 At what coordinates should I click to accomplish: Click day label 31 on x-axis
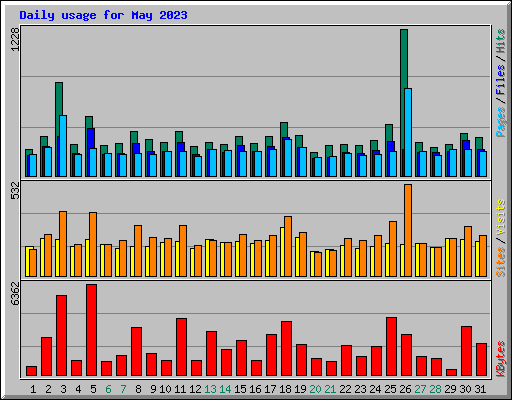coord(480,389)
